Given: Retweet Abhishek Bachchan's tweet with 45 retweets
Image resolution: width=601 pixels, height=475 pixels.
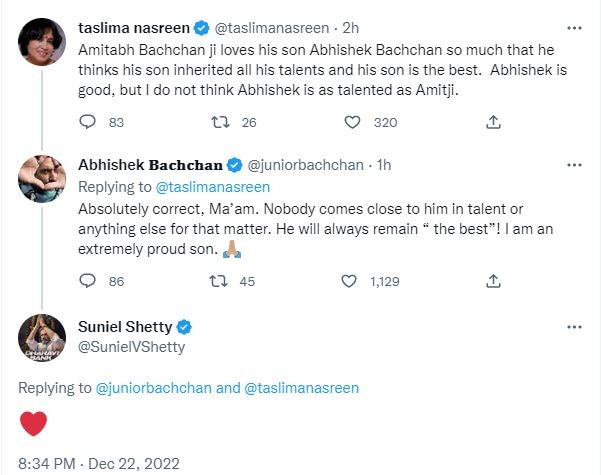Looking at the screenshot, I should tap(219, 281).
